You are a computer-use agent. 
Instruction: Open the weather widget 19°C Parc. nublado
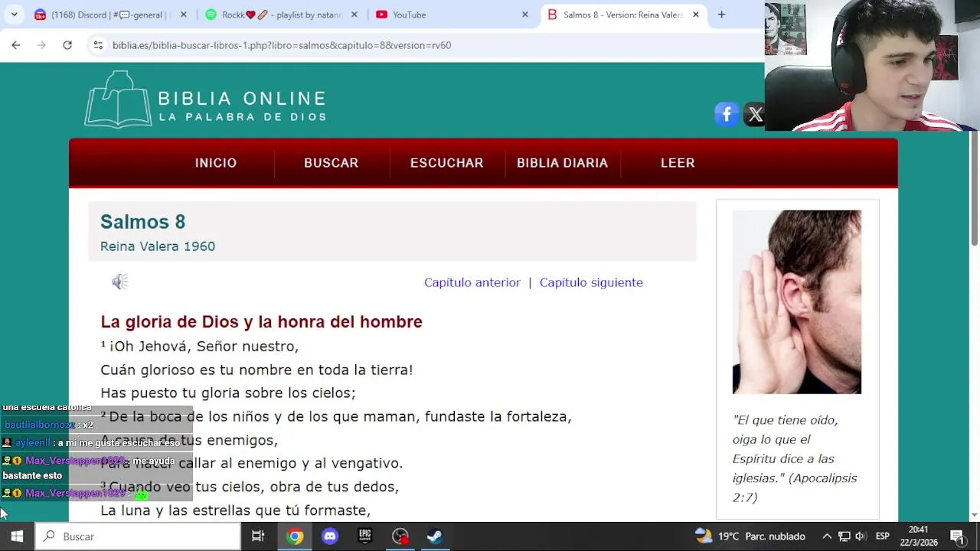pyautogui.click(x=750, y=536)
